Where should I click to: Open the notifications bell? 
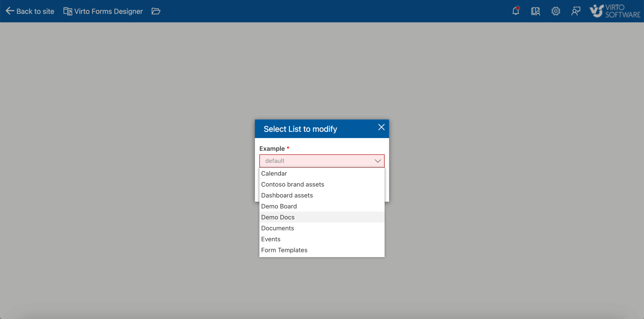[515, 11]
